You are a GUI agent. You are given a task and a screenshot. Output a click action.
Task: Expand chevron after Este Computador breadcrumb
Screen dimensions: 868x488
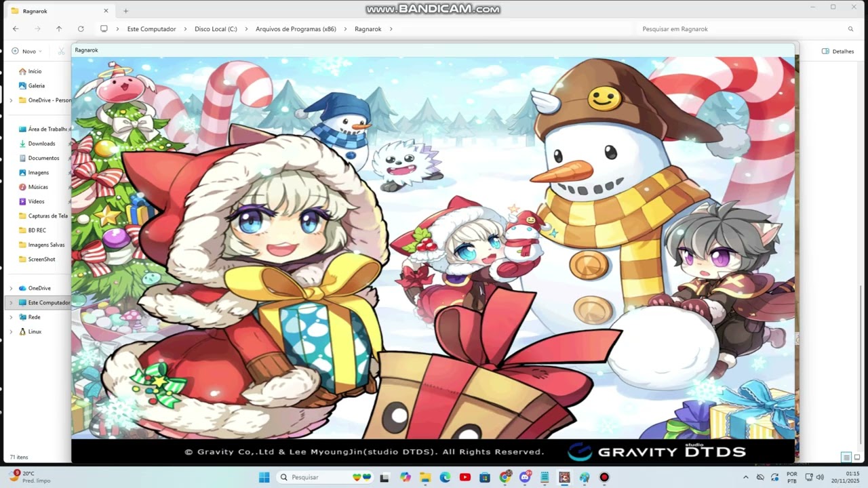(x=185, y=29)
